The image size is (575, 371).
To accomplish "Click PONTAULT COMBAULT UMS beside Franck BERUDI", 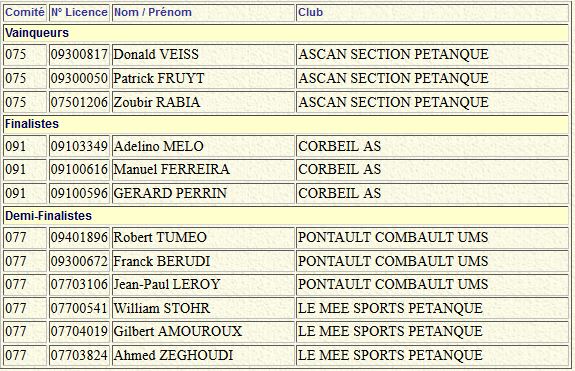I will pyautogui.click(x=393, y=261).
